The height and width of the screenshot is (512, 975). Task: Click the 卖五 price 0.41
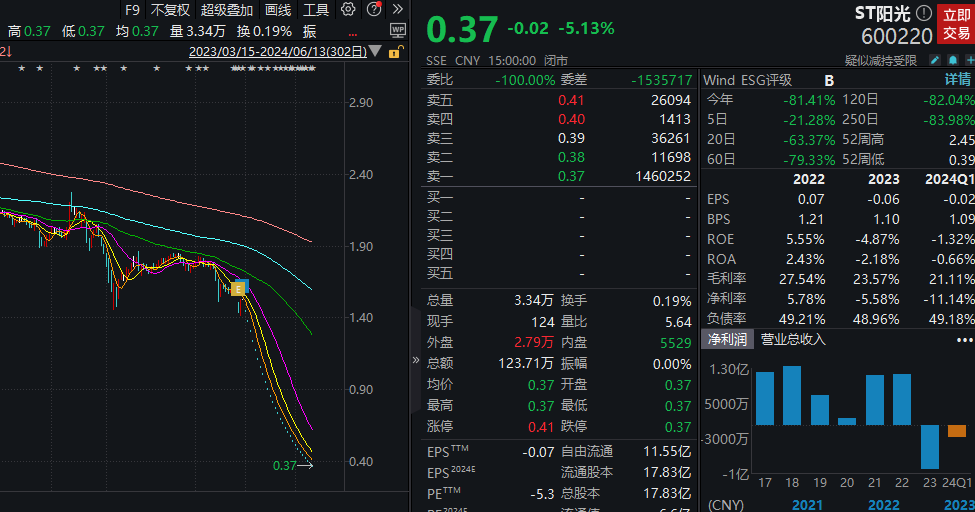coord(571,100)
